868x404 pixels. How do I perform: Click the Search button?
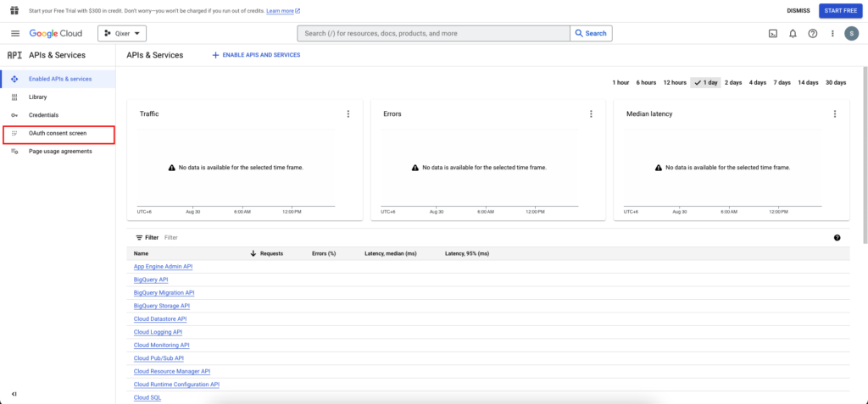(x=591, y=33)
